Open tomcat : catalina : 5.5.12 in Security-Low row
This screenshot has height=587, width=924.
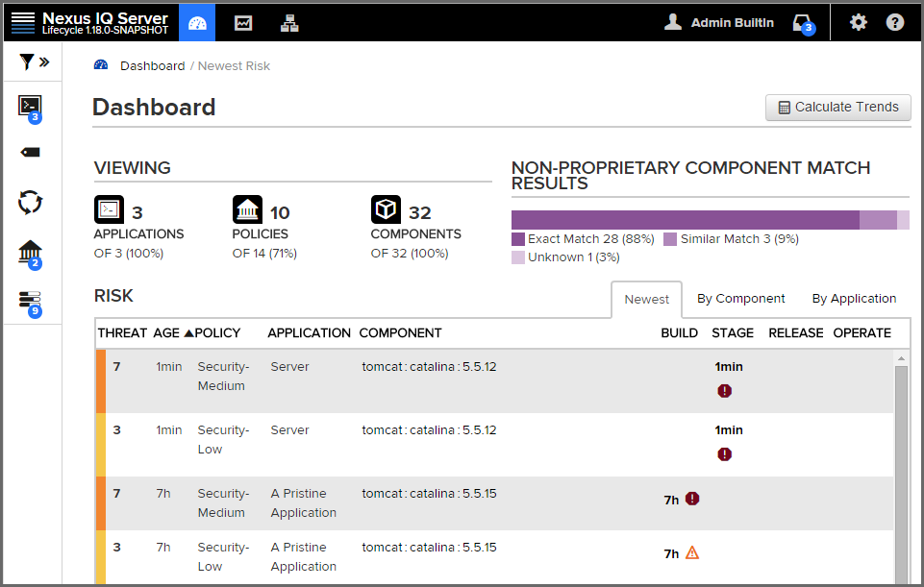pyautogui.click(x=429, y=429)
